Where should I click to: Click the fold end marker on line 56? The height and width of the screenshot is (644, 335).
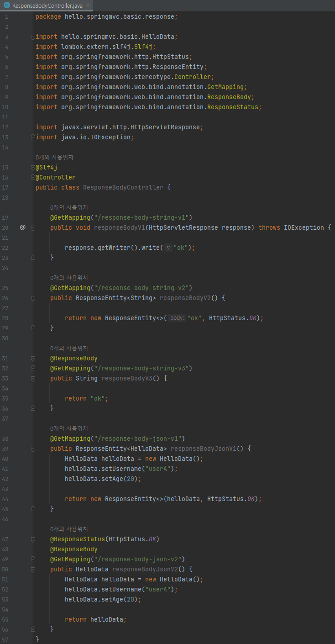33,629
